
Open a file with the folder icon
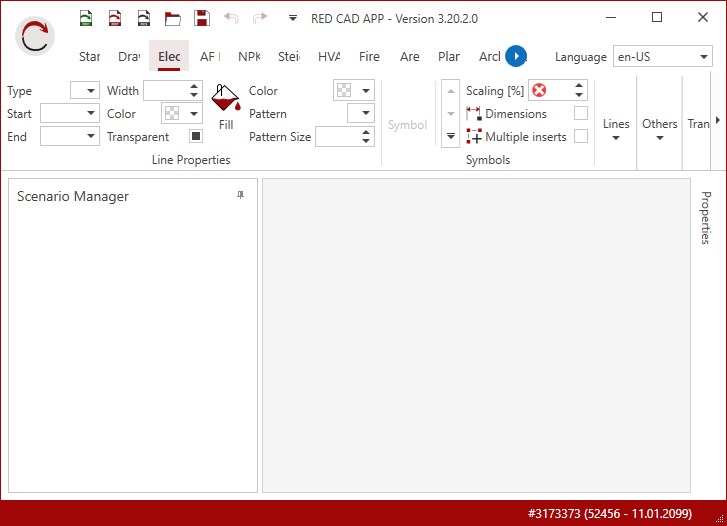pos(173,19)
